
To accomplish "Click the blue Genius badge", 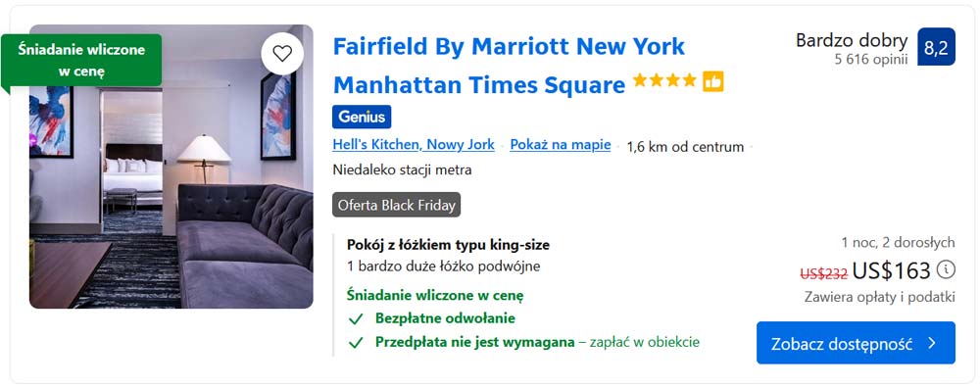I will pyautogui.click(x=362, y=117).
